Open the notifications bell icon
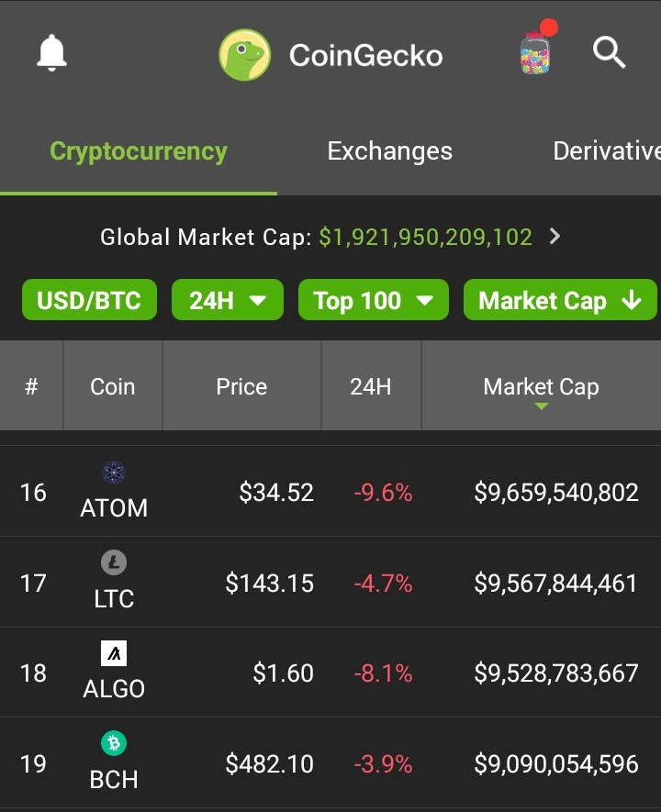Image resolution: width=661 pixels, height=812 pixels. pyautogui.click(x=51, y=53)
